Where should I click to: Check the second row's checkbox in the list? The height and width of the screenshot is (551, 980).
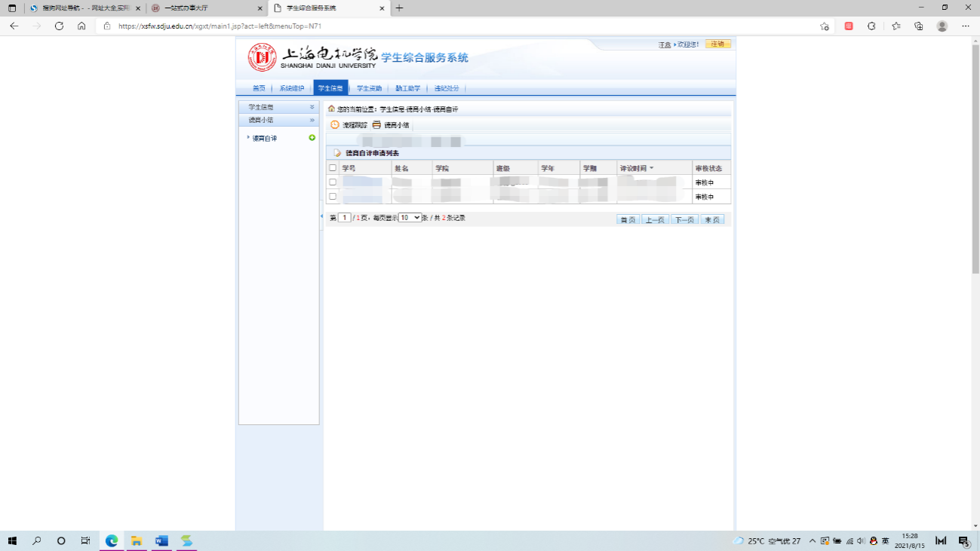point(333,197)
